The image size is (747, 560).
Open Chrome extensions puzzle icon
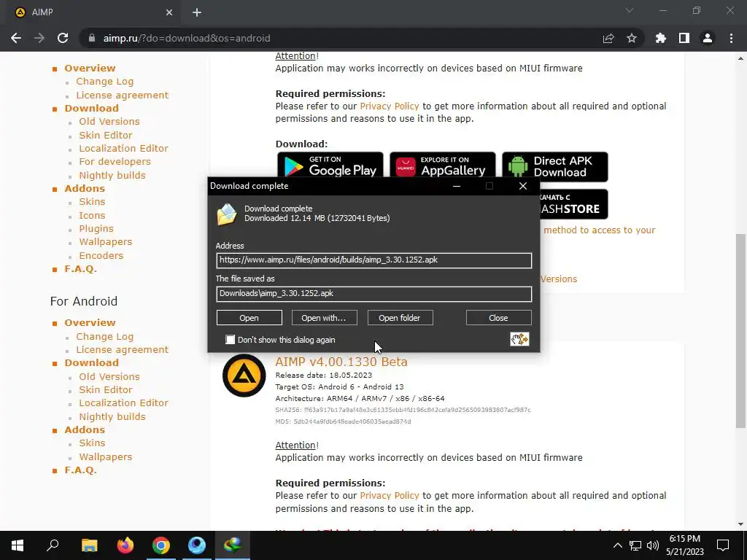coord(661,38)
